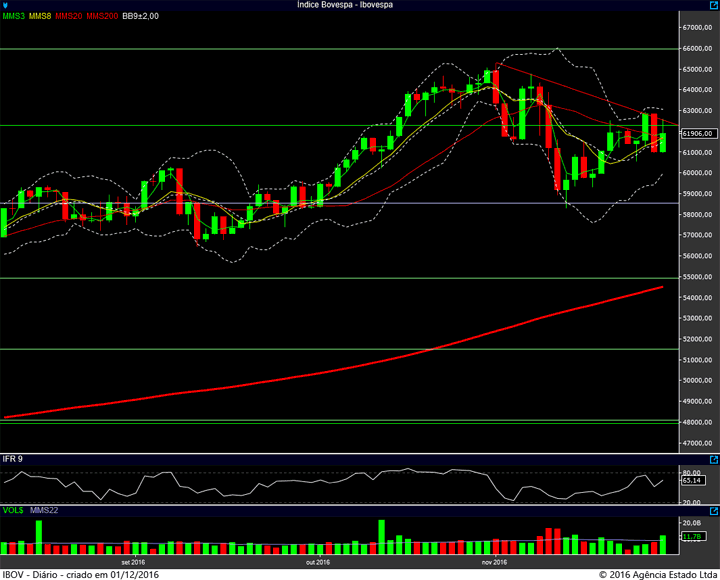
Task: Click the expand icon of the main price panel
Action: coord(714,5)
